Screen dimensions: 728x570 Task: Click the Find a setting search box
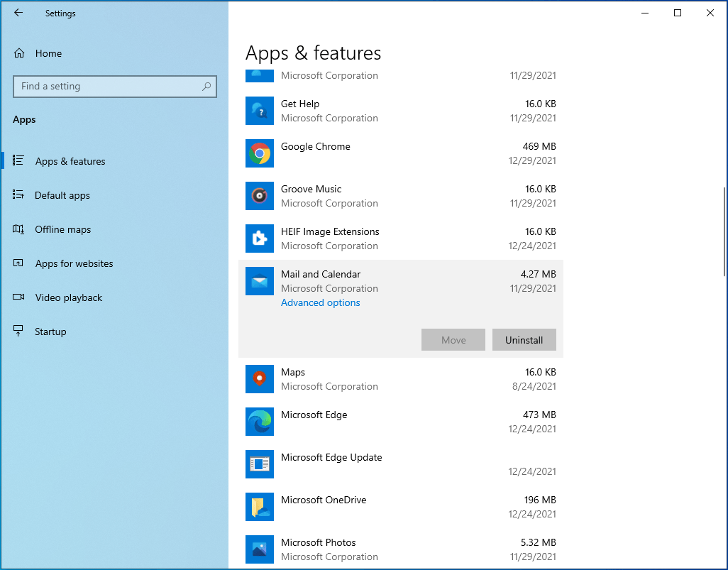click(115, 86)
